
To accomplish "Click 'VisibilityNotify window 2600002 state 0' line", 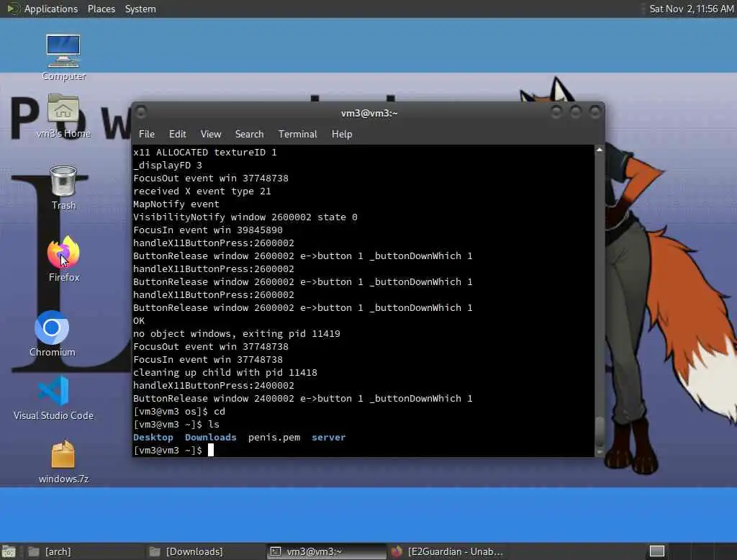I will coord(245,217).
